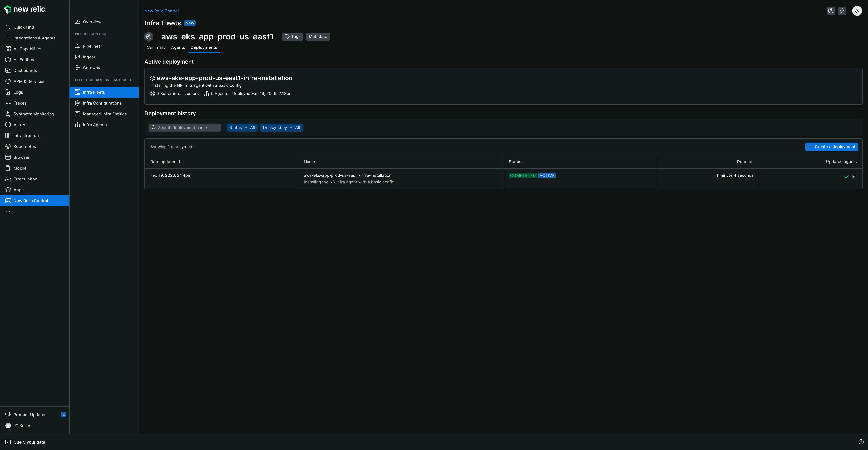Open the Status filter dropdown

tap(242, 127)
